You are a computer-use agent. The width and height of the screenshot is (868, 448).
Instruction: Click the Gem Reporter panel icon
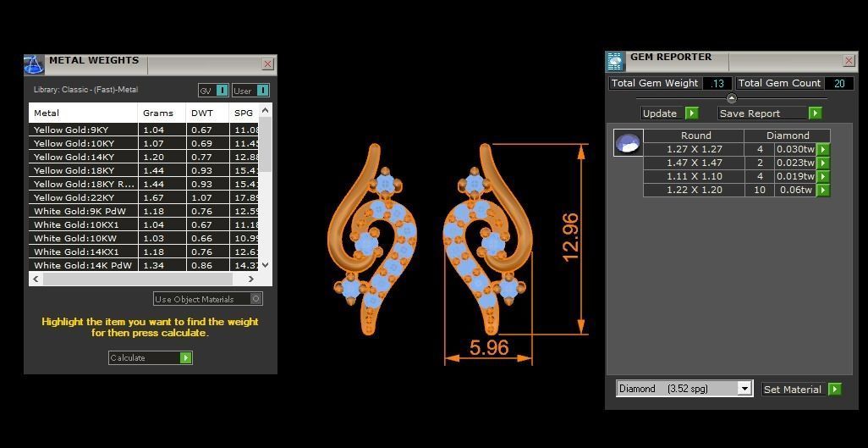pyautogui.click(x=614, y=61)
